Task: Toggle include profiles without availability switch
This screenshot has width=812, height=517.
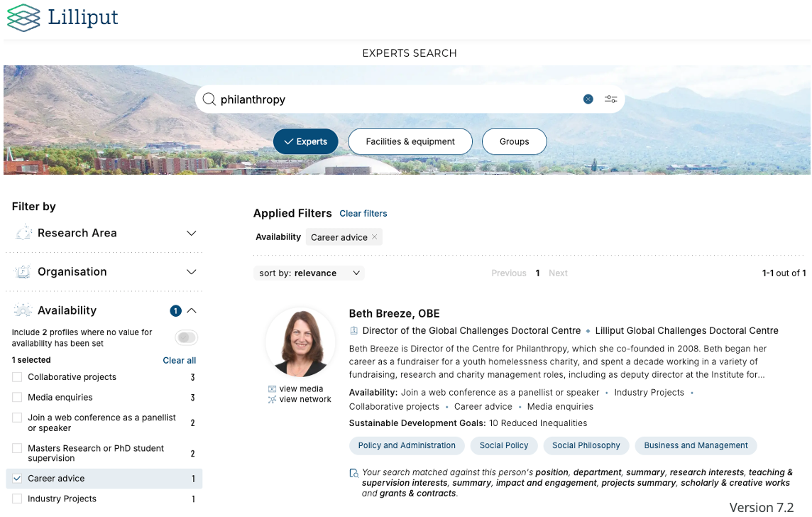Action: [187, 337]
